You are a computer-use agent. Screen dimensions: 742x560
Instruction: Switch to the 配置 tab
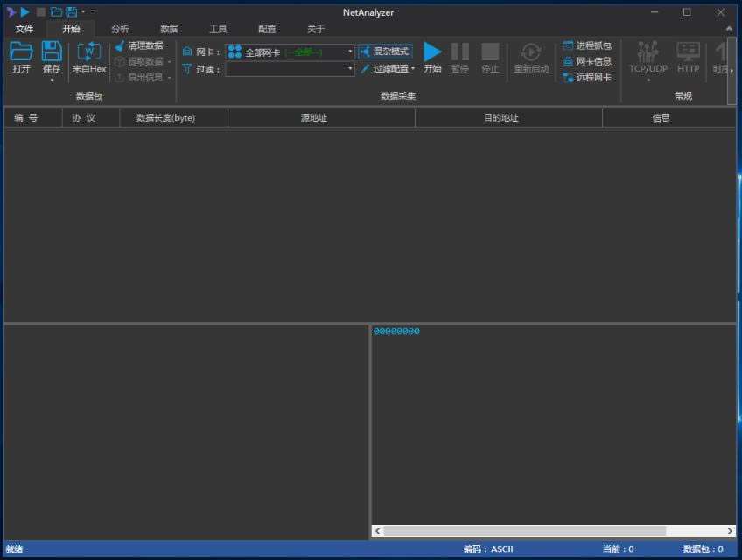pos(267,29)
